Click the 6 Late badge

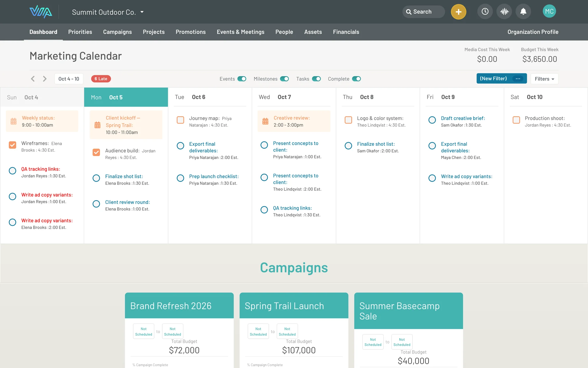(101, 79)
